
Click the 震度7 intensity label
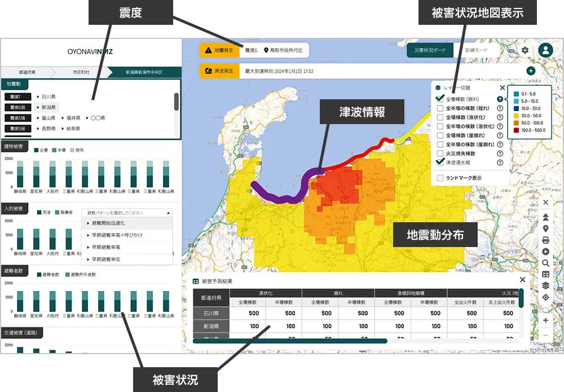pos(17,97)
